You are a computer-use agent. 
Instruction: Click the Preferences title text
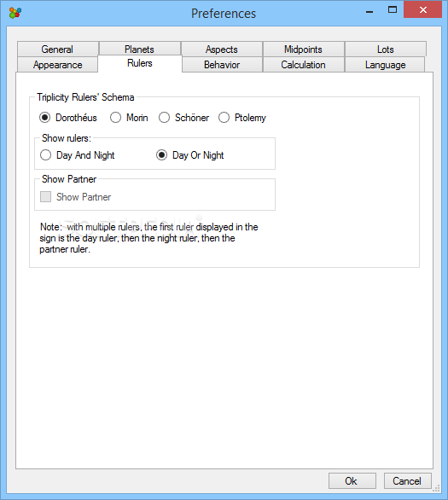(224, 14)
